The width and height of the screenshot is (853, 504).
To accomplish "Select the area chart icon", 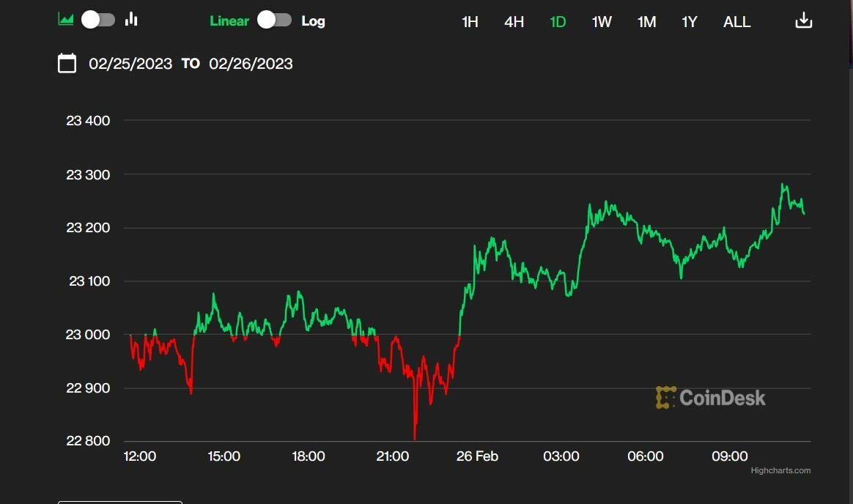I will (x=65, y=20).
